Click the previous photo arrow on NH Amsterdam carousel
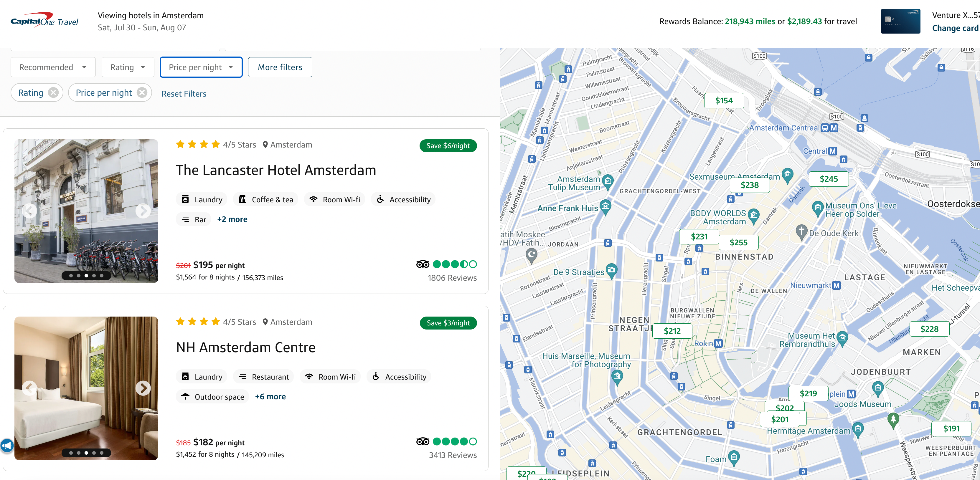Screen dimensions: 980x480 pyautogui.click(x=29, y=388)
